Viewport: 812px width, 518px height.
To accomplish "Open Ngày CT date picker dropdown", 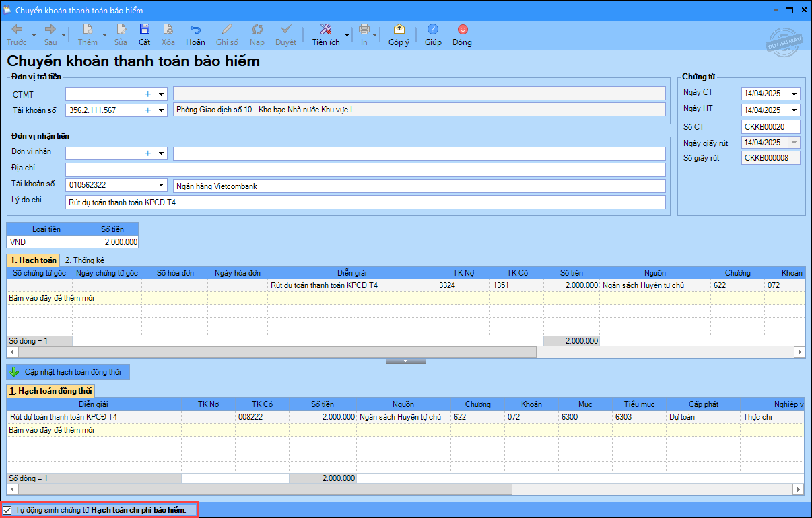I will tap(795, 94).
